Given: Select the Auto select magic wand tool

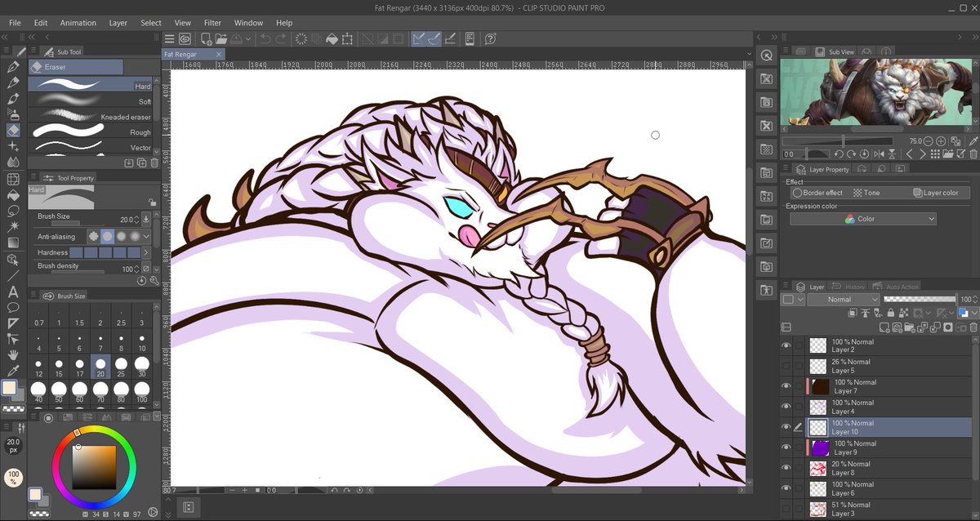Looking at the screenshot, I should (x=13, y=227).
